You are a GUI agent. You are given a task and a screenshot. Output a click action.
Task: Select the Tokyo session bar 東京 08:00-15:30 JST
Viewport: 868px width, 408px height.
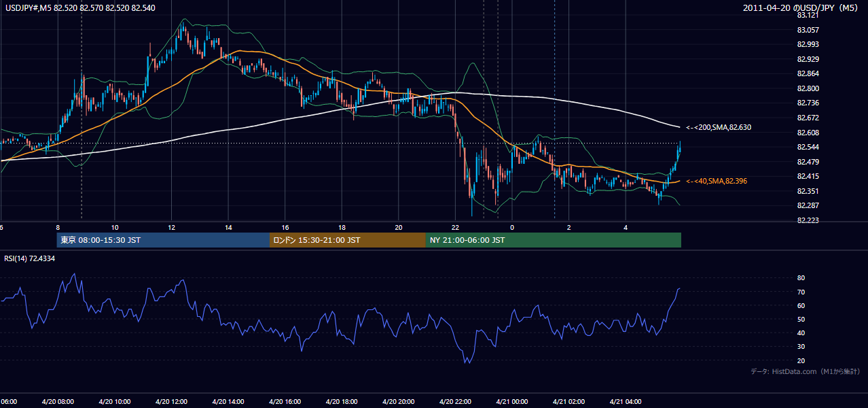[163, 240]
